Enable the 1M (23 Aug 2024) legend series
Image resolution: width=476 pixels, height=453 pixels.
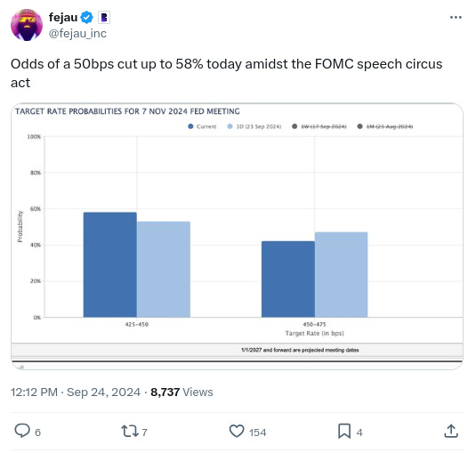pyautogui.click(x=385, y=126)
